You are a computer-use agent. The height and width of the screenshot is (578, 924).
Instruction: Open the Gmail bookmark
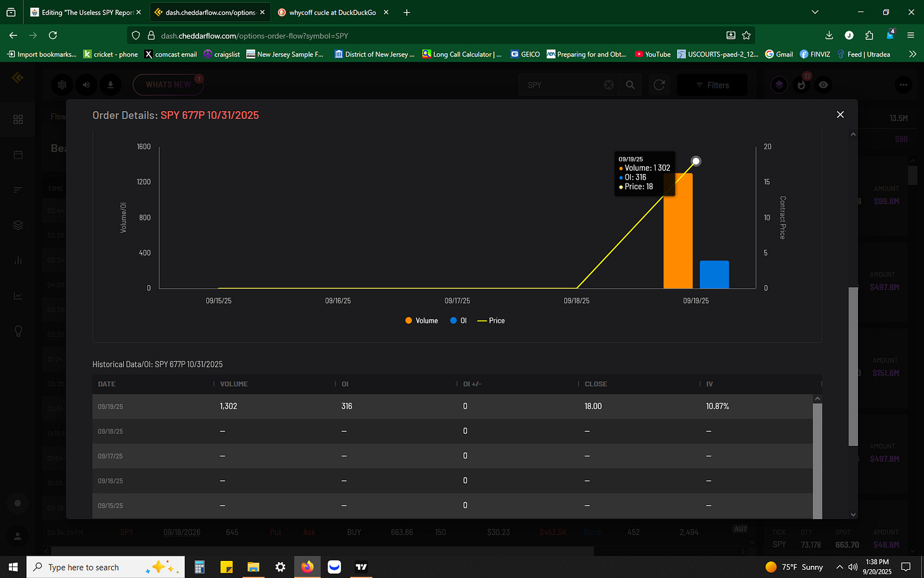coord(779,54)
